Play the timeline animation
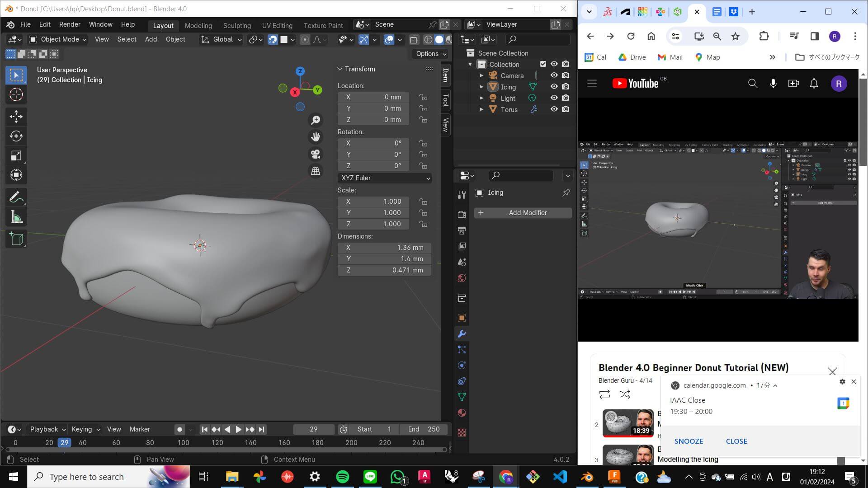The image size is (868, 488). click(x=238, y=429)
